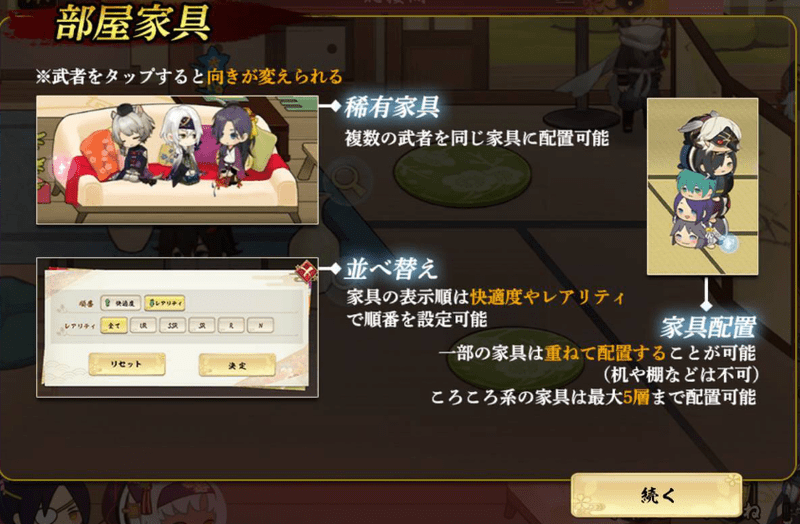Click the リセット reset button
This screenshot has height=524, width=800.
pos(127,364)
